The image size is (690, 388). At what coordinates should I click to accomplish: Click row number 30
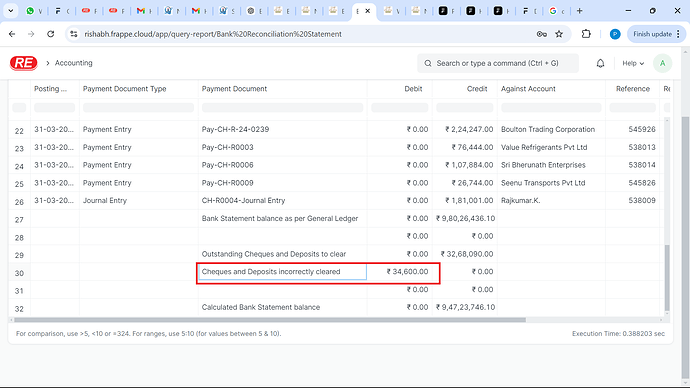[x=19, y=273]
